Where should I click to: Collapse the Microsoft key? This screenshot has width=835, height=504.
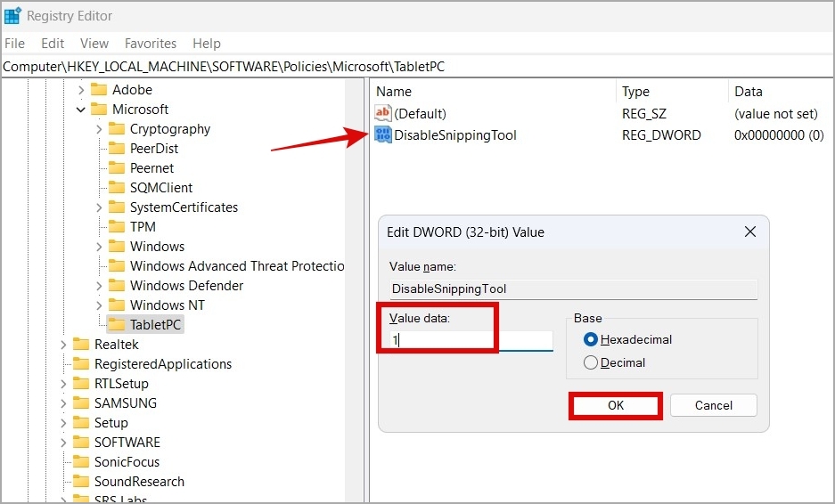(x=81, y=110)
